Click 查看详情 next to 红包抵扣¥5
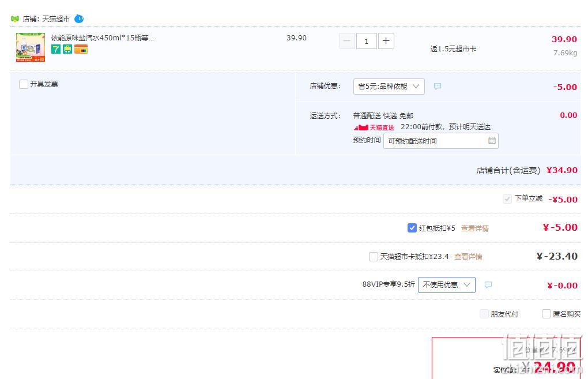 click(x=475, y=228)
